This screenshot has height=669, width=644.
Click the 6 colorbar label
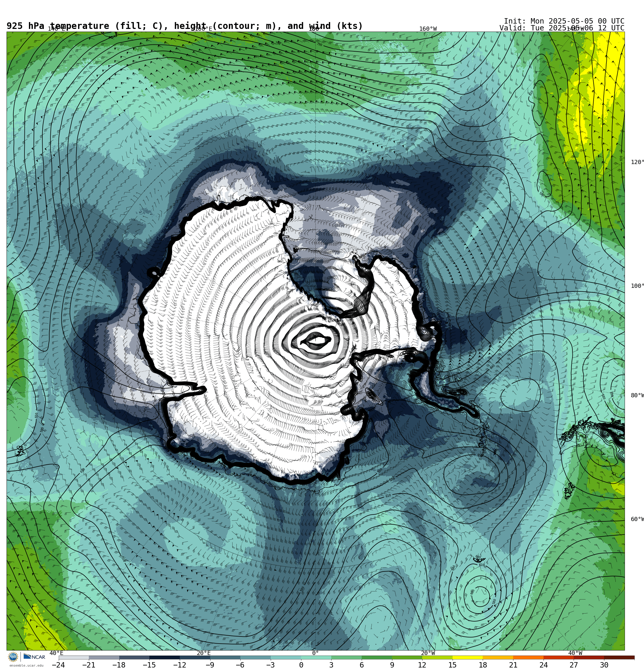pyautogui.click(x=362, y=665)
